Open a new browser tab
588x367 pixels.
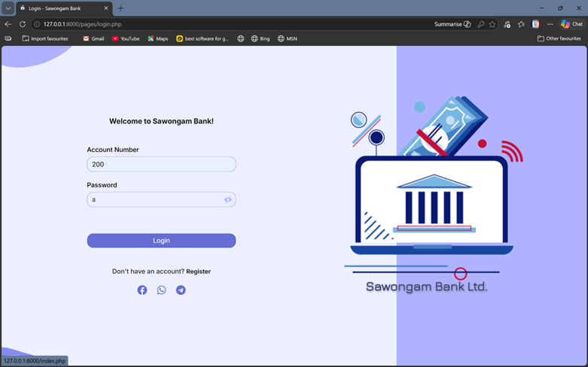tap(120, 8)
